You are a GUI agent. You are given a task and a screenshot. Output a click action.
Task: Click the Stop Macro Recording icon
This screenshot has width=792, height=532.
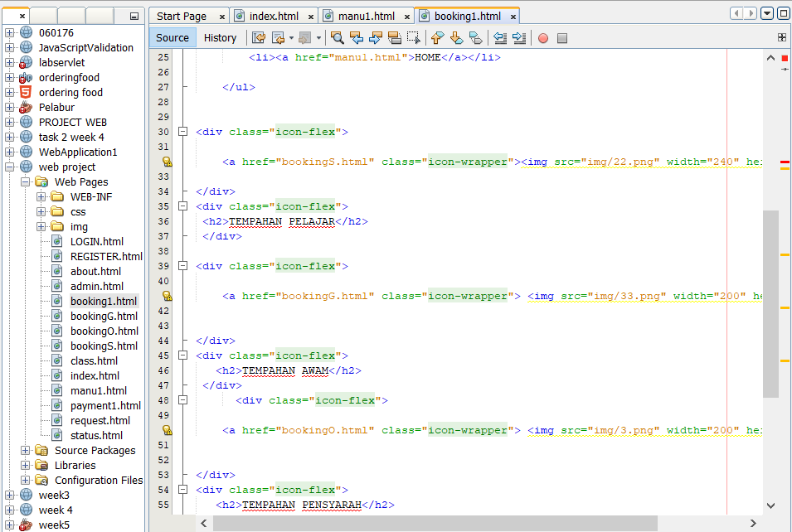point(564,38)
